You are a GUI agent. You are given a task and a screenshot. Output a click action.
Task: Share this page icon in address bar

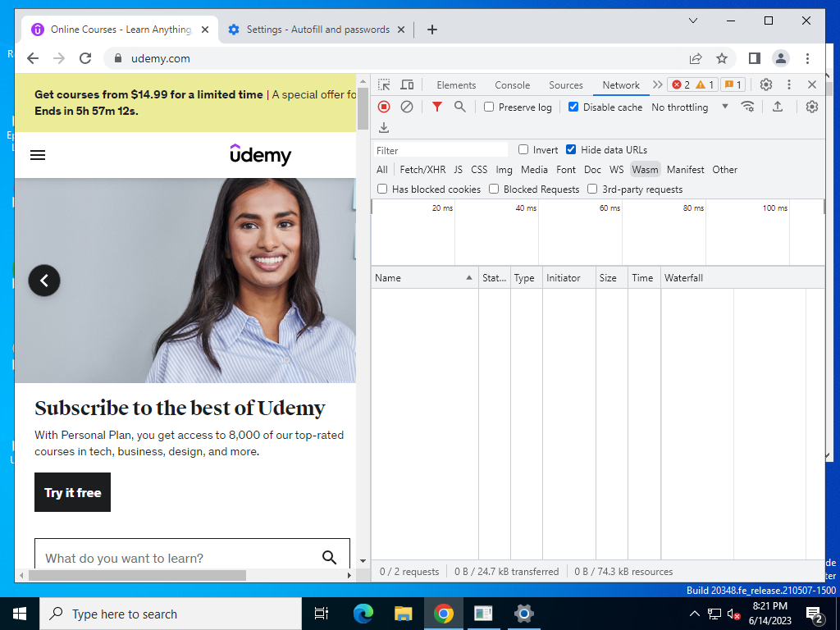tap(696, 58)
